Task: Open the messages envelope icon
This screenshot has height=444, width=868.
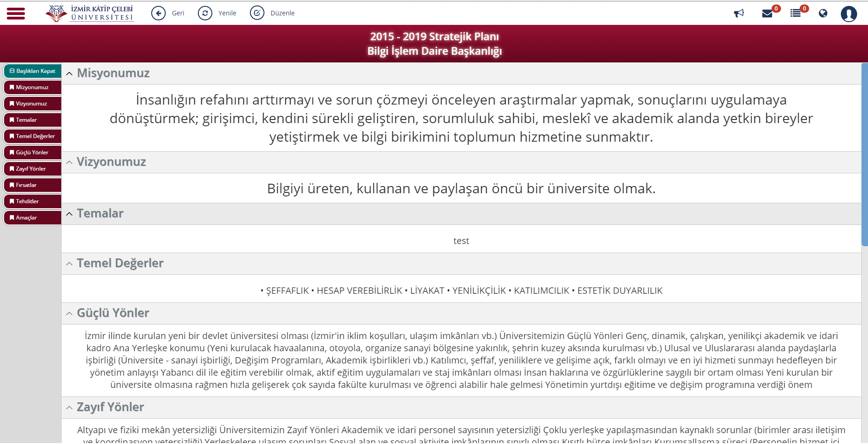Action: point(767,14)
